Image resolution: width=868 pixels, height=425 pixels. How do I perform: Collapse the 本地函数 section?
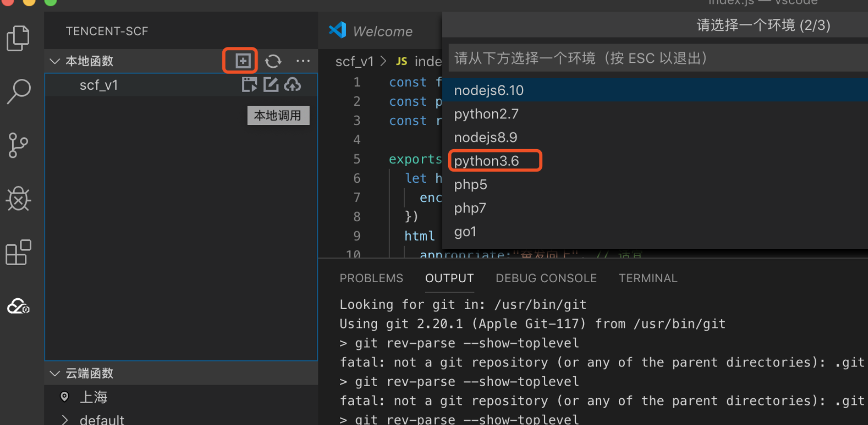pos(55,61)
